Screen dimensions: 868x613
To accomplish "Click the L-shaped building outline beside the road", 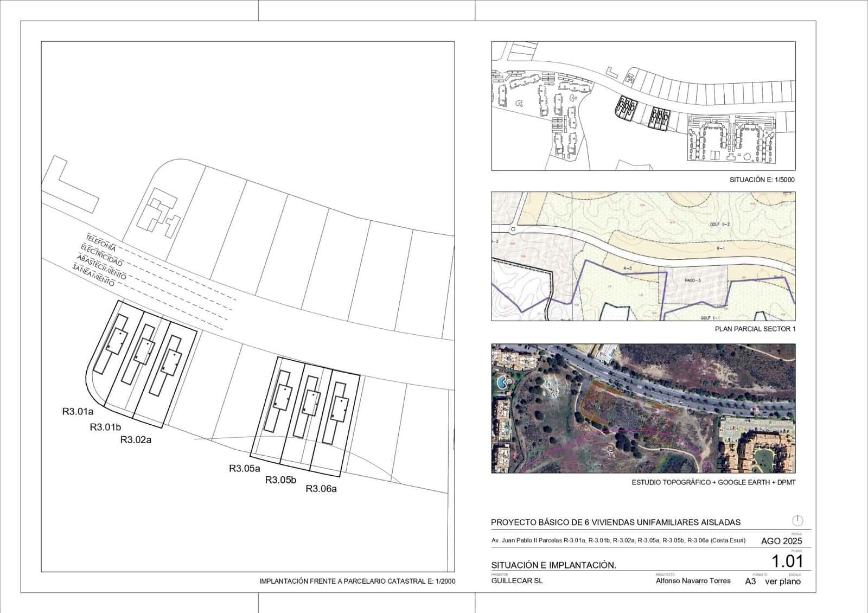I will (x=70, y=184).
